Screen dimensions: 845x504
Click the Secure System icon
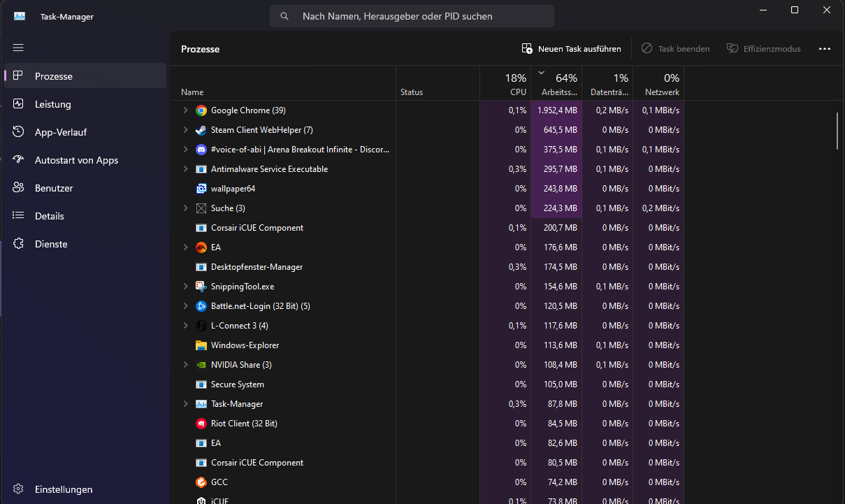pyautogui.click(x=201, y=384)
